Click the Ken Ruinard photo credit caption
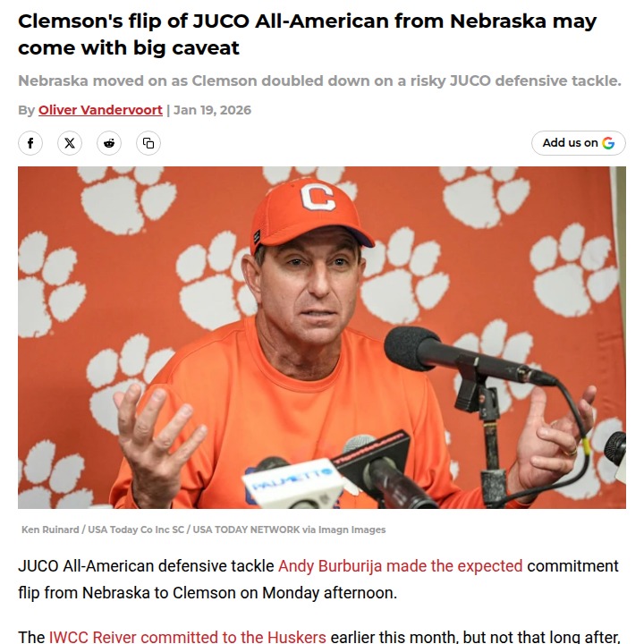The image size is (644, 644). [x=203, y=530]
